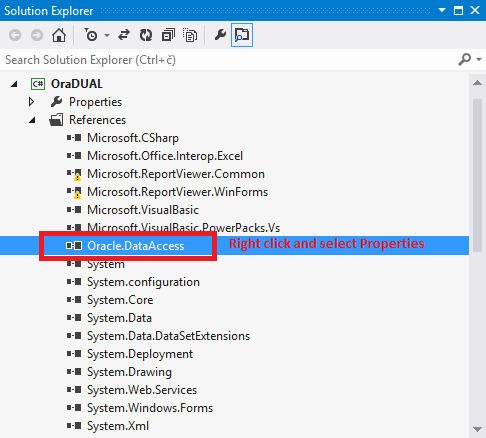Select Oracle.DataAccess reference
The image size is (486, 438).
click(x=136, y=246)
